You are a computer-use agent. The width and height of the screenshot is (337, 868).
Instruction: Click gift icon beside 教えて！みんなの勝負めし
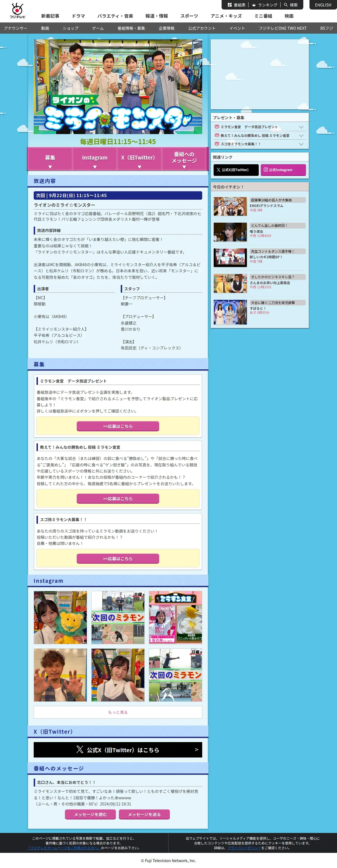point(217,135)
